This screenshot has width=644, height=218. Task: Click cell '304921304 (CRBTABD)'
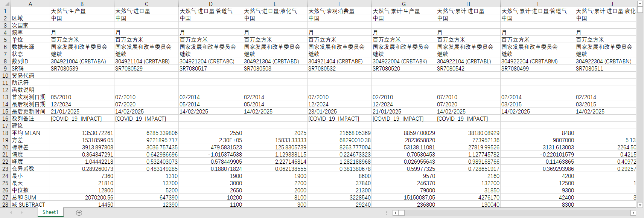pos(275,61)
